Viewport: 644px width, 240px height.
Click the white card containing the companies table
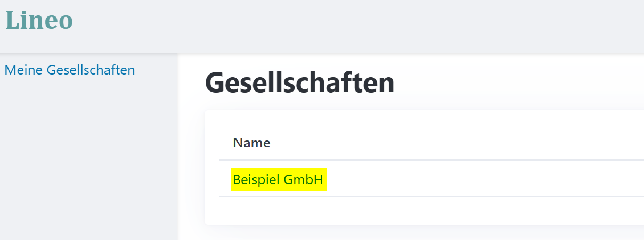pos(424,167)
